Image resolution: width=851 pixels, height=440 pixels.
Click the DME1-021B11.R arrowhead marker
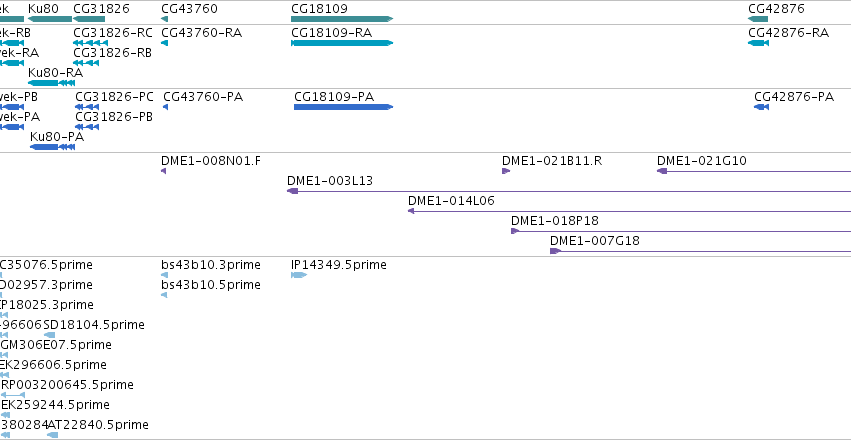pyautogui.click(x=506, y=171)
